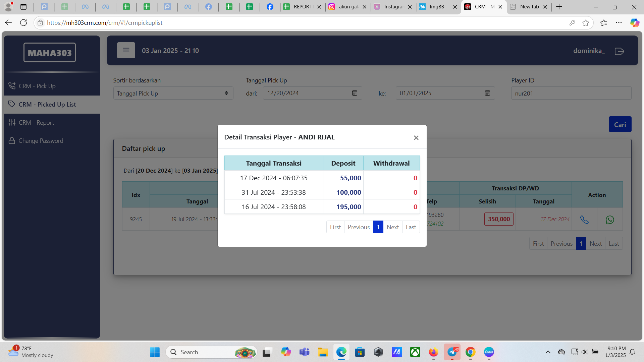Open the calendar for the 'dari' date
This screenshot has width=644, height=362.
pos(354,93)
